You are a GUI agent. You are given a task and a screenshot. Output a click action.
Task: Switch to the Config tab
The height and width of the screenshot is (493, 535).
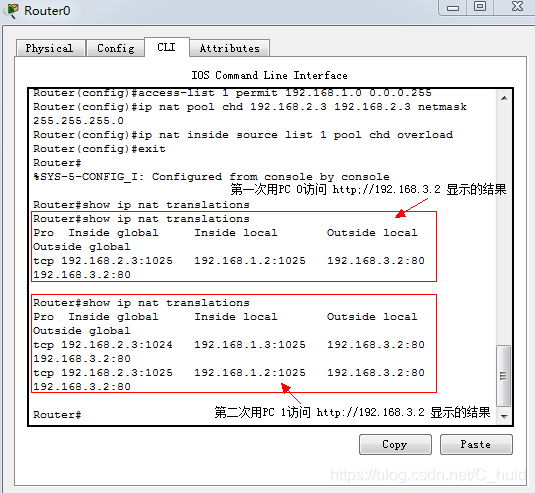(115, 48)
